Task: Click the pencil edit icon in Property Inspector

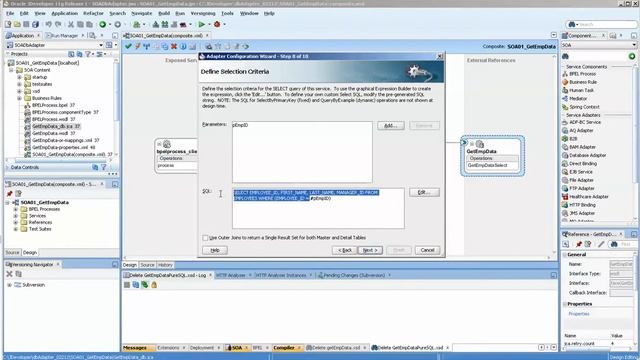Action: pyautogui.click(x=601, y=244)
